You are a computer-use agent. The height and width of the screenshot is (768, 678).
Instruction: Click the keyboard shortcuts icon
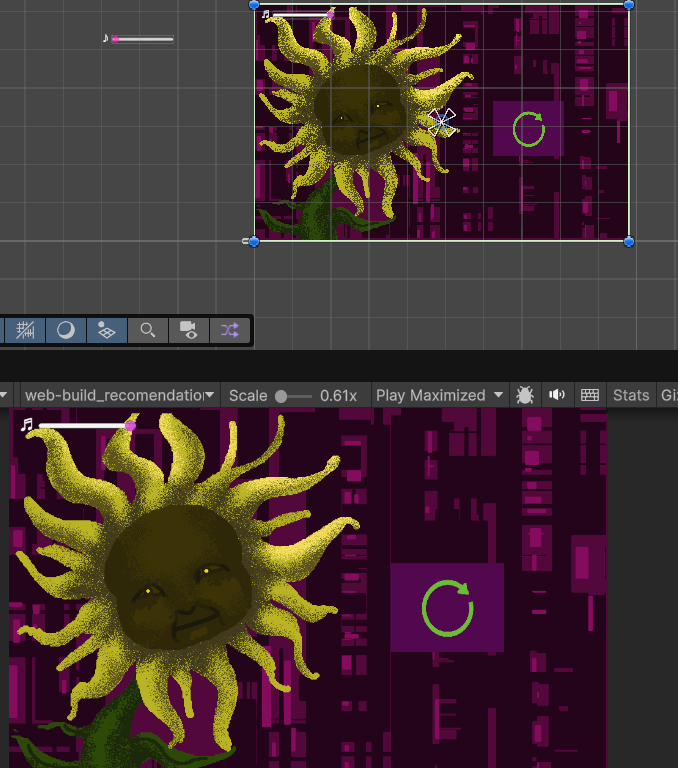pos(590,395)
